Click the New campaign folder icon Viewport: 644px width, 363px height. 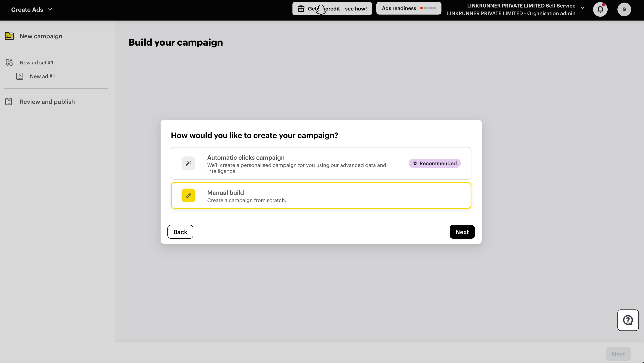click(9, 36)
